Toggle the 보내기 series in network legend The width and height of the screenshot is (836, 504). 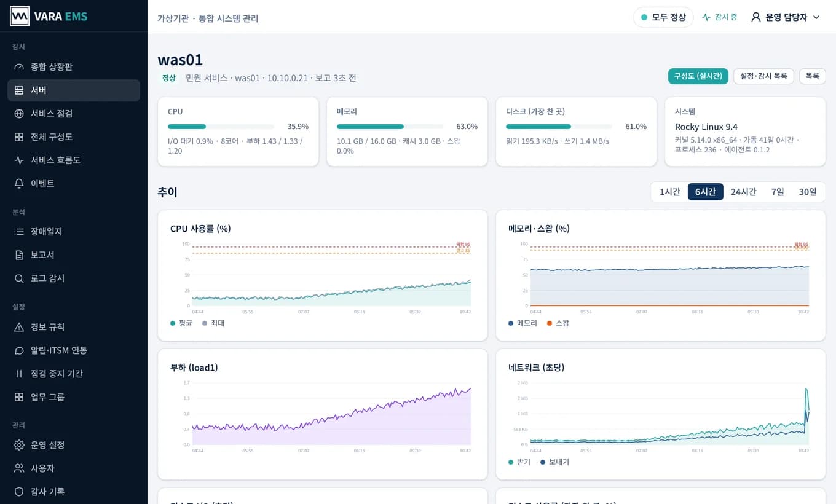tap(554, 462)
